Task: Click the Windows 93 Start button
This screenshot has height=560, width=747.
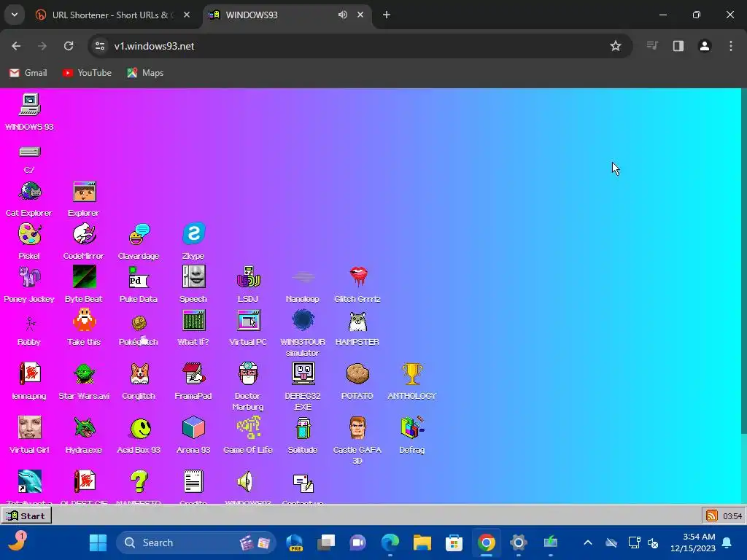Action: (26, 516)
